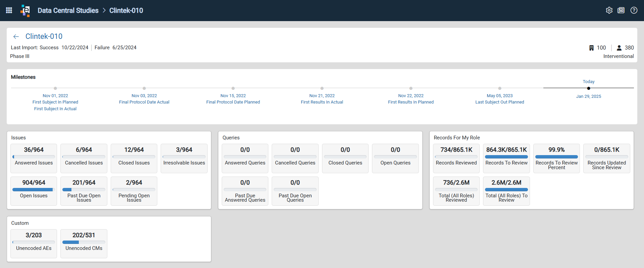The height and width of the screenshot is (268, 644).
Task: Go to Data Central Studies breadcrumb
Action: [x=68, y=10]
